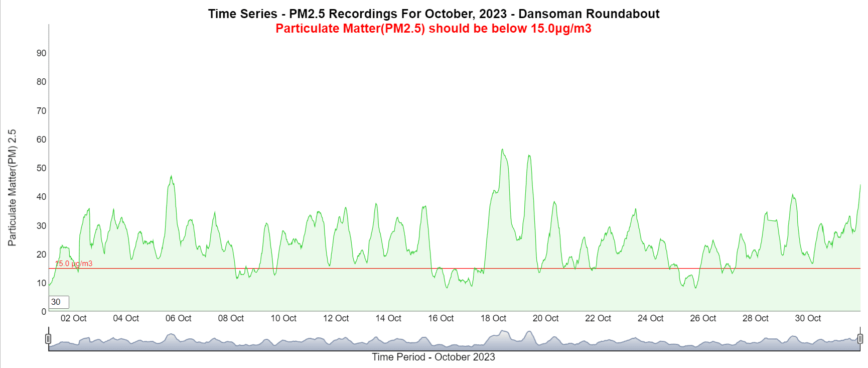Viewport: 868px width, 368px height.
Task: Click the 28 Oct axis label
Action: [755, 318]
